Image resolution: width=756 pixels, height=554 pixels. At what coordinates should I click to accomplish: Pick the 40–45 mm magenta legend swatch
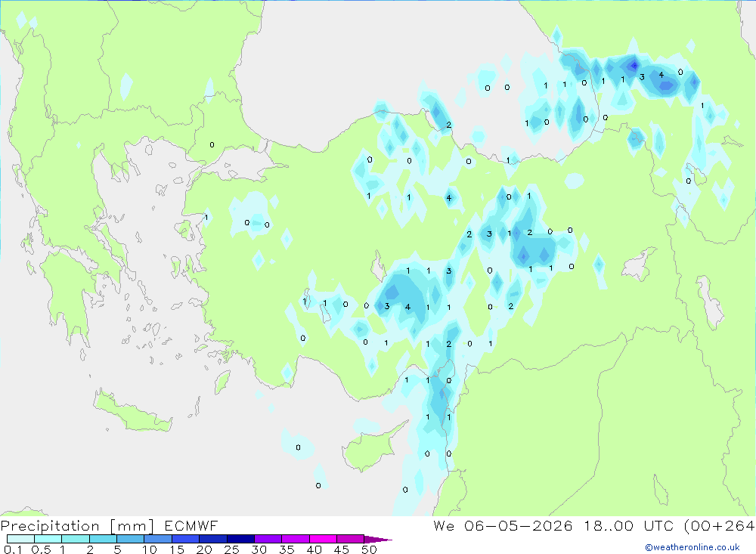(x=323, y=539)
